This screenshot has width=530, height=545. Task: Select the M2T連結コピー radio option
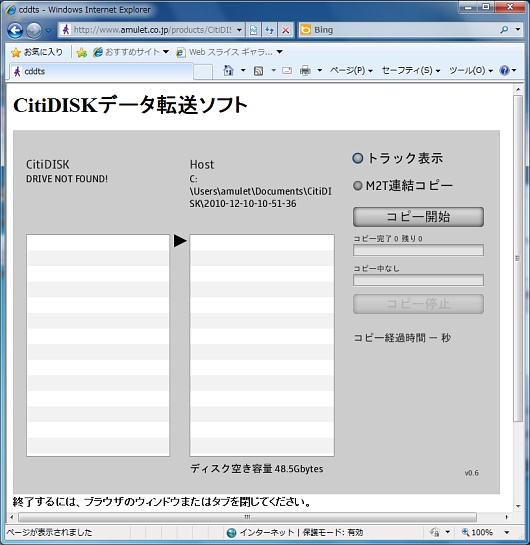[358, 186]
